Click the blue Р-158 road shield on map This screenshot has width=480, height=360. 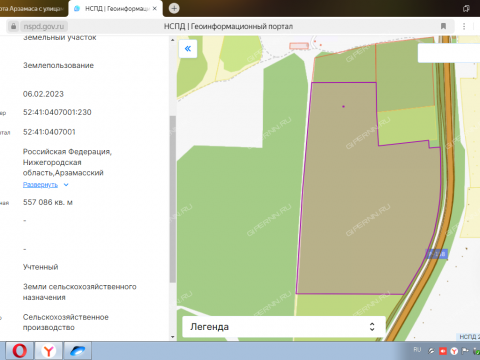437,254
